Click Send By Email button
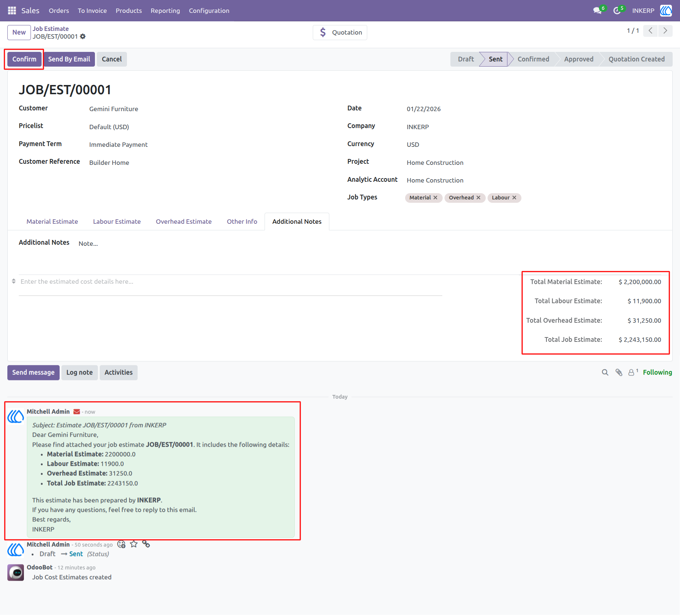The width and height of the screenshot is (680, 616). point(69,59)
